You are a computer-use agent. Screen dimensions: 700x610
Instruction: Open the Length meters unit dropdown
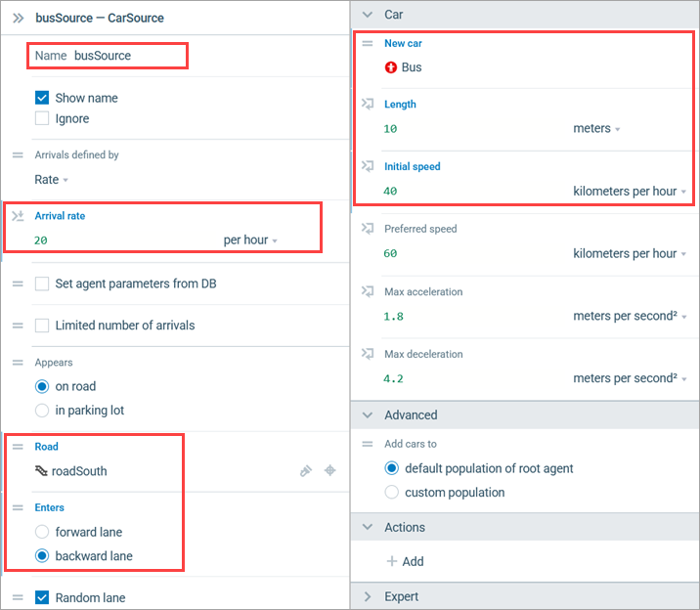click(596, 129)
